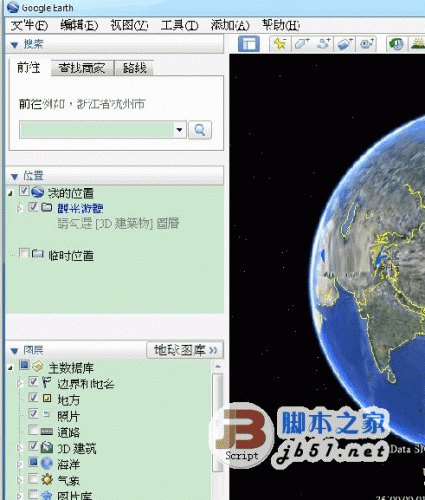Open the 工具(T) menu
425x500 pixels.
[179, 25]
